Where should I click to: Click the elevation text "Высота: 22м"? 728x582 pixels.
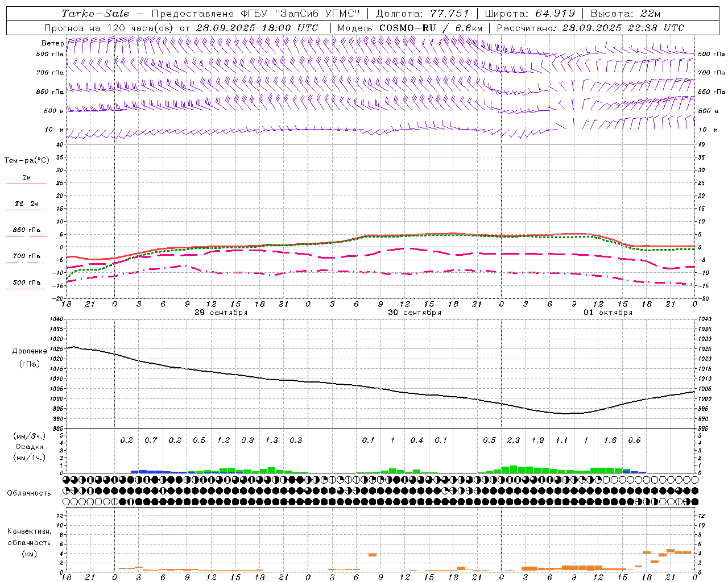point(626,14)
